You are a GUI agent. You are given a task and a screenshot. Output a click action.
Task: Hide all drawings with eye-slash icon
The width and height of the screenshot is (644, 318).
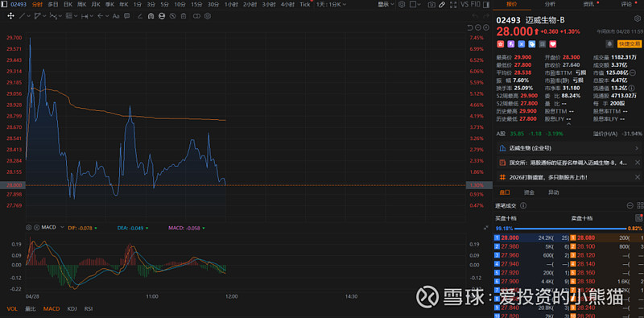pyautogui.click(x=172, y=16)
